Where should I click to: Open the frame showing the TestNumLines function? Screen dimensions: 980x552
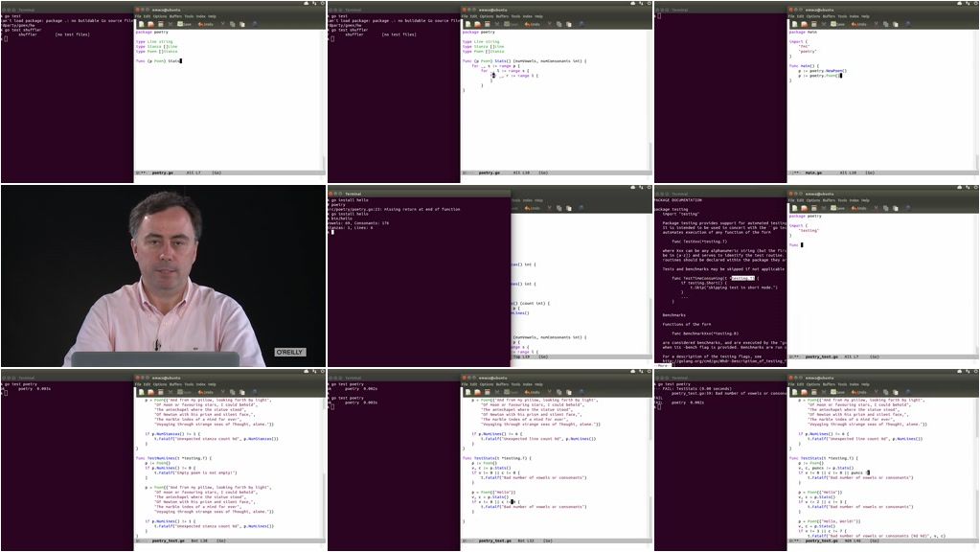pos(163,460)
